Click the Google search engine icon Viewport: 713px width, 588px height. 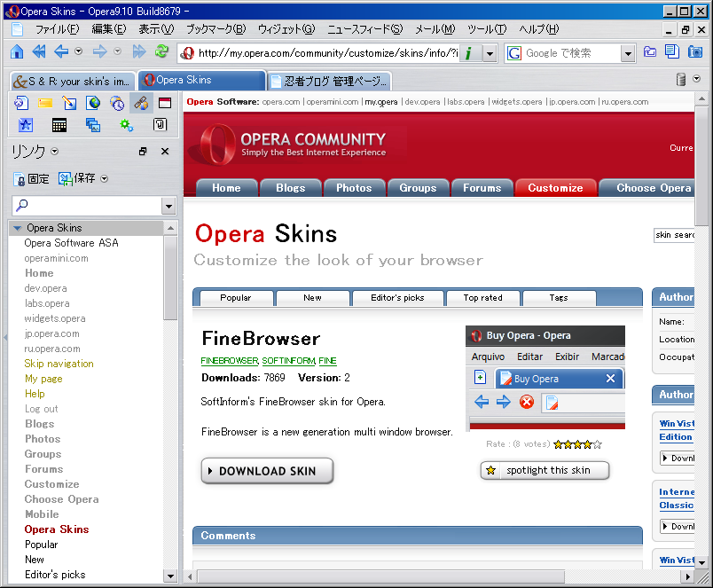pos(514,53)
